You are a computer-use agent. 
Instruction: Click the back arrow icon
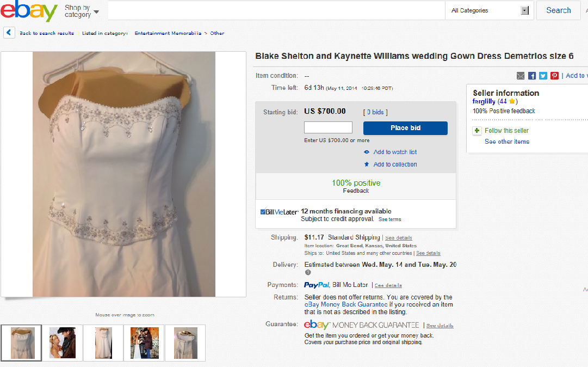[9, 33]
